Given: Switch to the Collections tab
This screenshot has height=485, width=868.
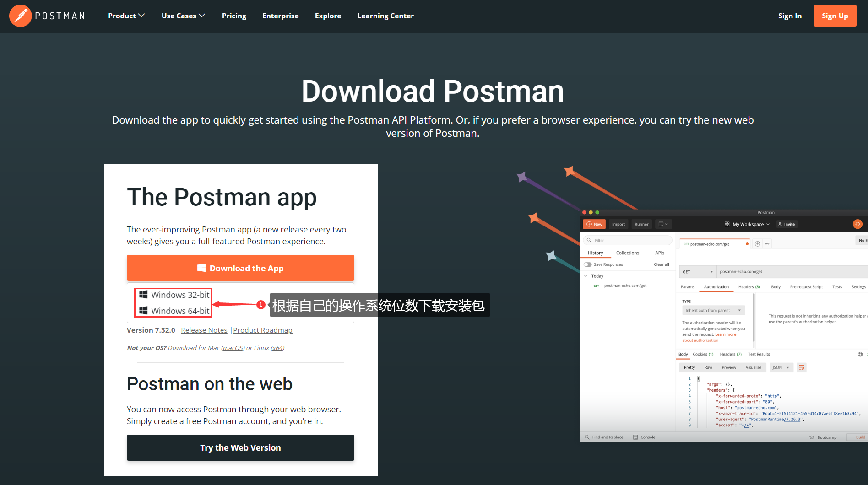Looking at the screenshot, I should (627, 253).
